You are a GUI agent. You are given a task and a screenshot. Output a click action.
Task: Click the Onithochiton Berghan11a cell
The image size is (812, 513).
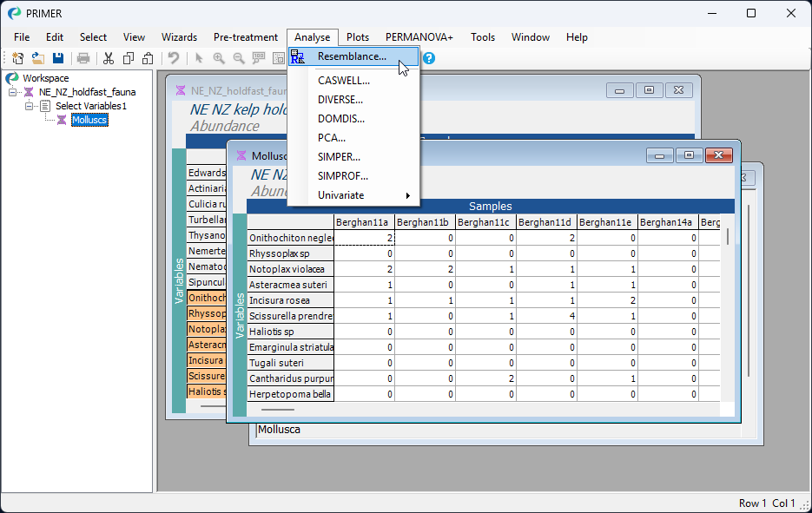point(365,238)
